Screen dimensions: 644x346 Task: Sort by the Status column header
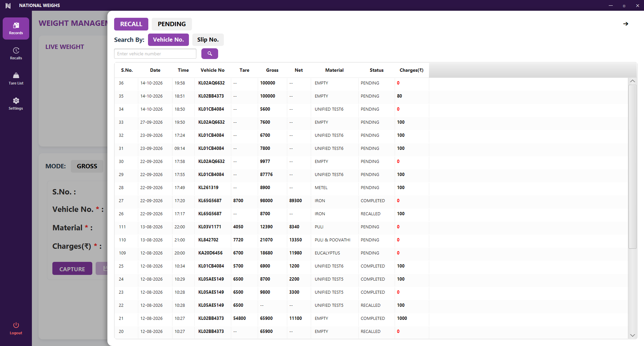click(377, 70)
